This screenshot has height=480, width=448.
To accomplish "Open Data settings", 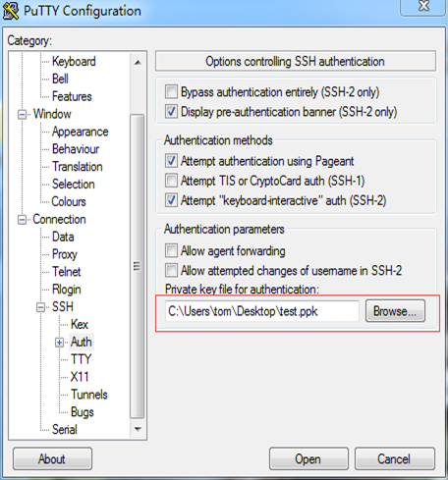I will 63,237.
